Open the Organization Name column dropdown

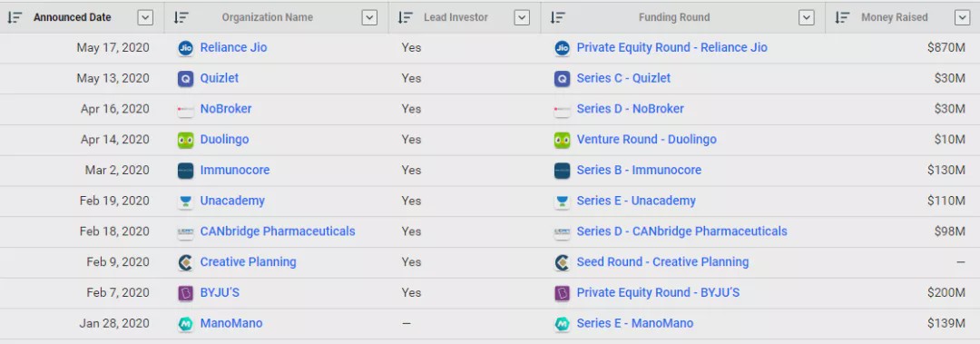(369, 17)
